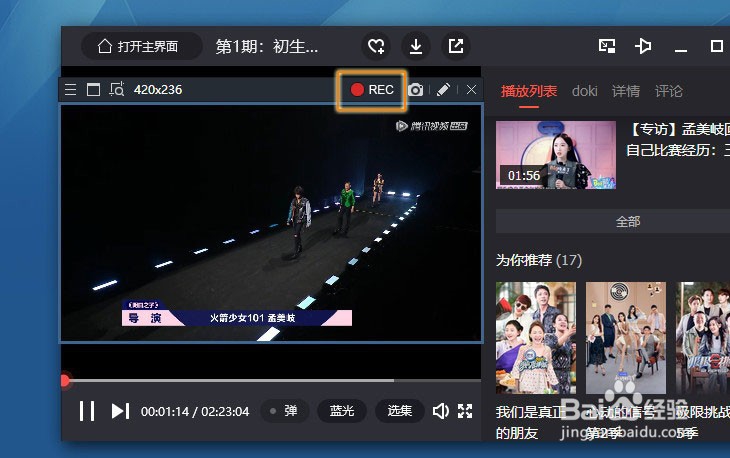The height and width of the screenshot is (458, 730).
Task: Click the playback time 00:01:14 / 02:23:04
Action: click(x=195, y=411)
